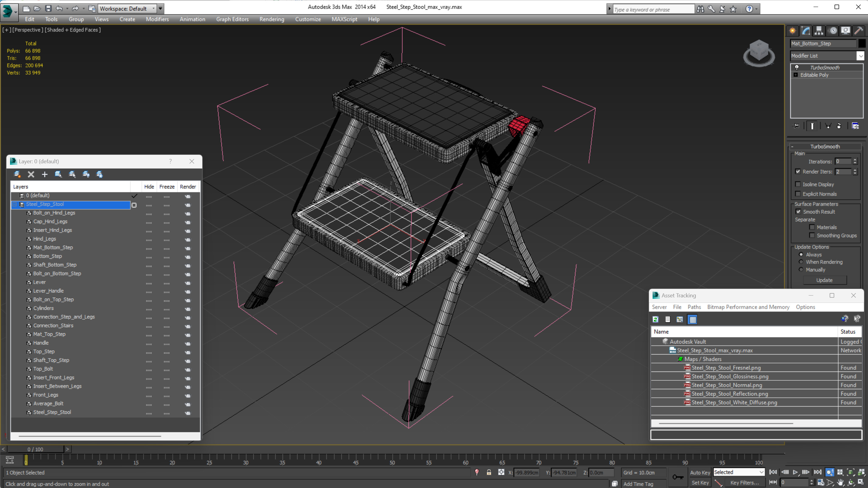Image resolution: width=868 pixels, height=488 pixels.
Task: Click Create New Layer icon in Layer dialog
Action: [17, 174]
